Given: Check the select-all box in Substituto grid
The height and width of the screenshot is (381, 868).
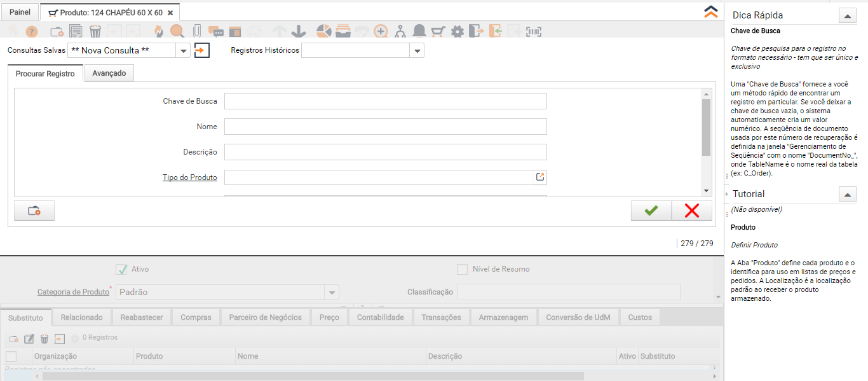Looking at the screenshot, I should (x=11, y=356).
